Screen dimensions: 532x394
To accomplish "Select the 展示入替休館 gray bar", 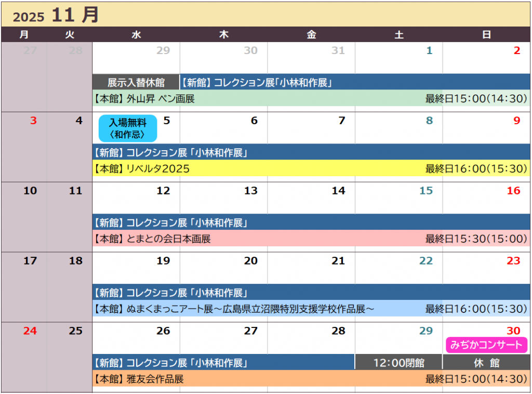I will click(x=136, y=82).
